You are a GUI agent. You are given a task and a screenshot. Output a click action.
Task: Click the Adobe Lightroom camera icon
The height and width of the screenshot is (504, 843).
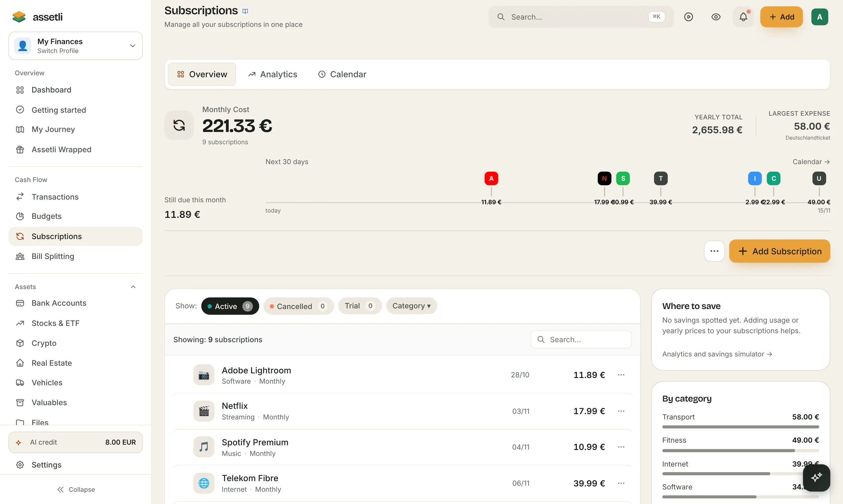(x=203, y=375)
